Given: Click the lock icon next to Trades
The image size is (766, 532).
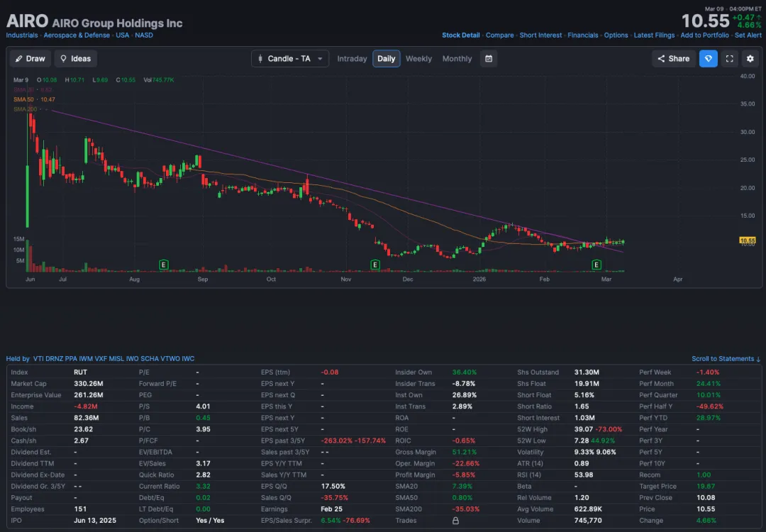Looking at the screenshot, I should (x=455, y=521).
